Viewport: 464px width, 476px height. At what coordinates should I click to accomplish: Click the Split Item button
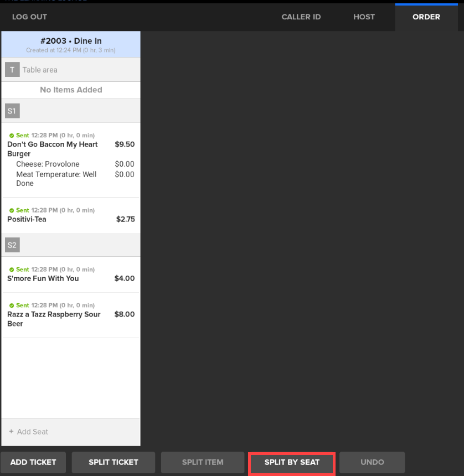(203, 462)
